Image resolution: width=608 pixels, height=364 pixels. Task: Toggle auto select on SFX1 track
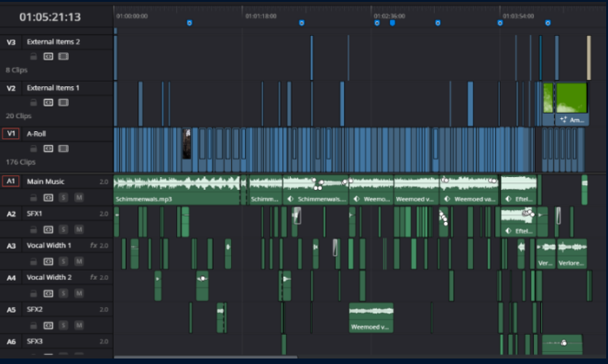tap(48, 229)
